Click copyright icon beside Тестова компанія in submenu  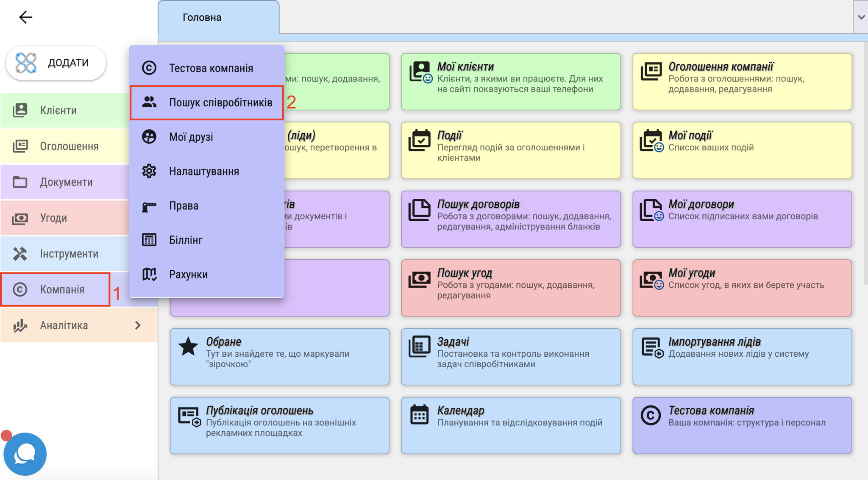(x=149, y=68)
